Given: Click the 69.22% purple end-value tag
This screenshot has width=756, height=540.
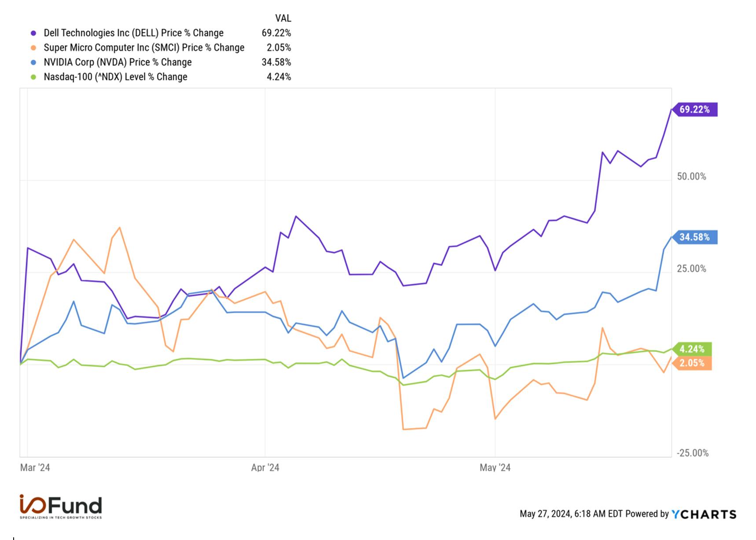Looking at the screenshot, I should point(694,109).
